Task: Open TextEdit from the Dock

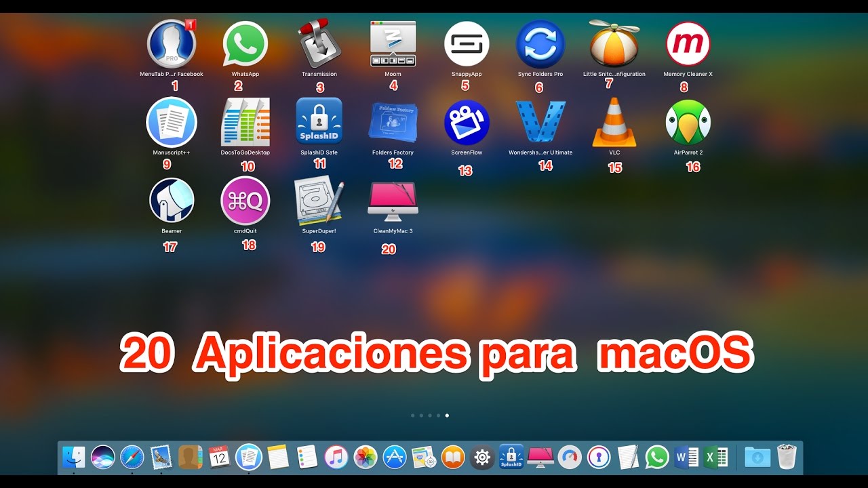Action: [629, 457]
